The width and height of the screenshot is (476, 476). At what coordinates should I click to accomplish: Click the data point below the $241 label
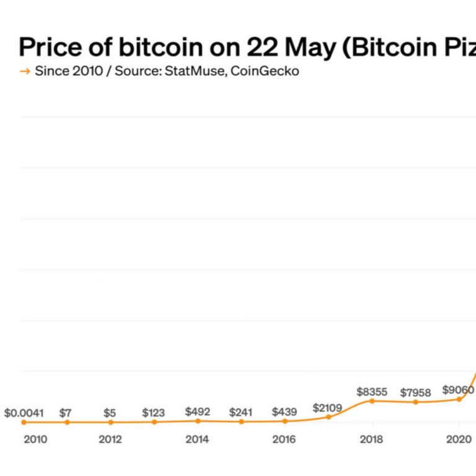[241, 421]
